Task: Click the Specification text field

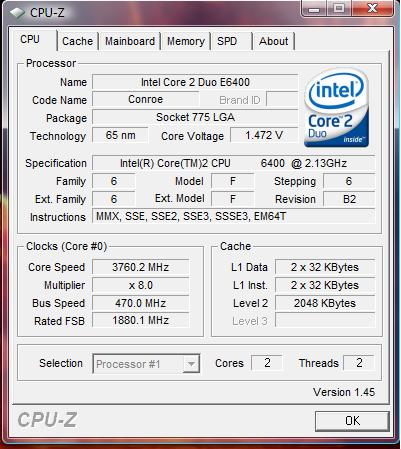Action: [x=233, y=163]
